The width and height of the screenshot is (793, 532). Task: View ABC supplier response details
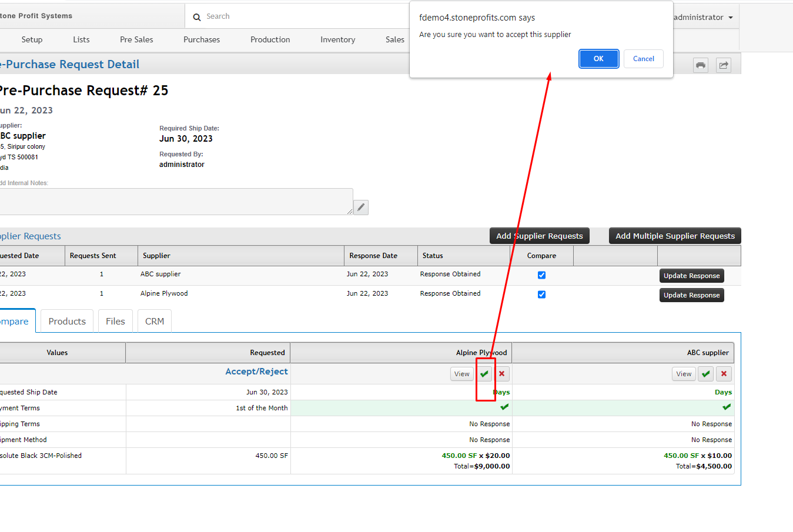[x=684, y=374]
